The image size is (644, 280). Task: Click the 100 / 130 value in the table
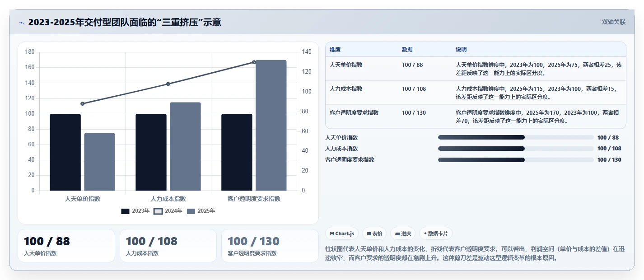tap(414, 113)
